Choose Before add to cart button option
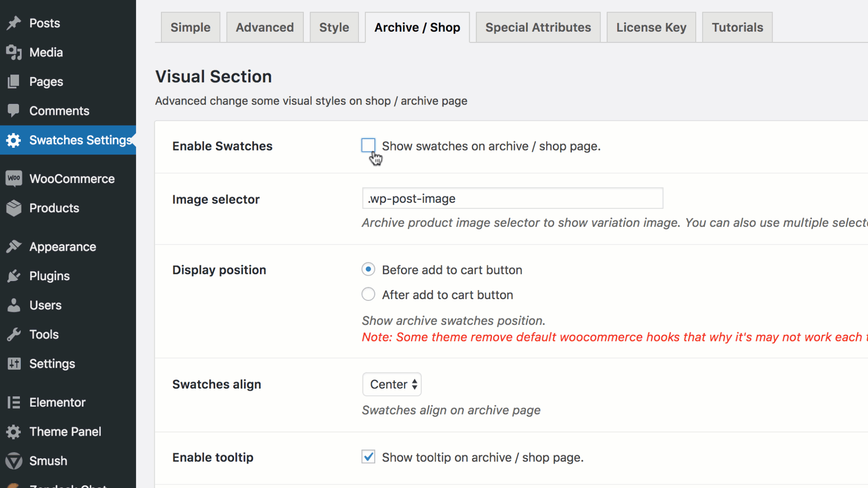Viewport: 868px width, 488px height. 368,269
